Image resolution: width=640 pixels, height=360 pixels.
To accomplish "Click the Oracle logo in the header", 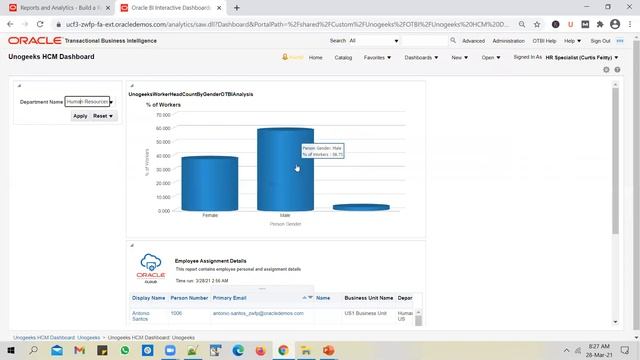I will point(35,40).
